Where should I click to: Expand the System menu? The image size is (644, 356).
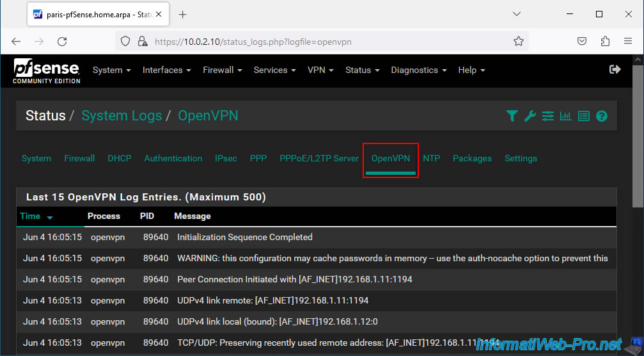point(112,70)
